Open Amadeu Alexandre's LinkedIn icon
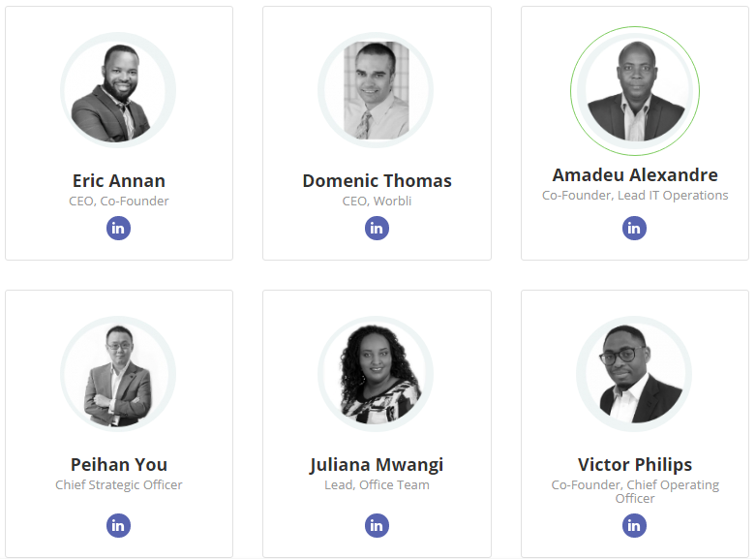756x559 pixels. coord(634,229)
